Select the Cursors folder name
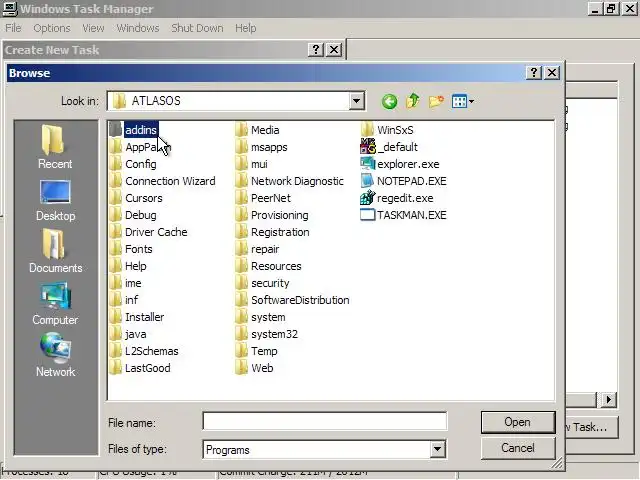Viewport: 640px width, 480px height. point(144,198)
